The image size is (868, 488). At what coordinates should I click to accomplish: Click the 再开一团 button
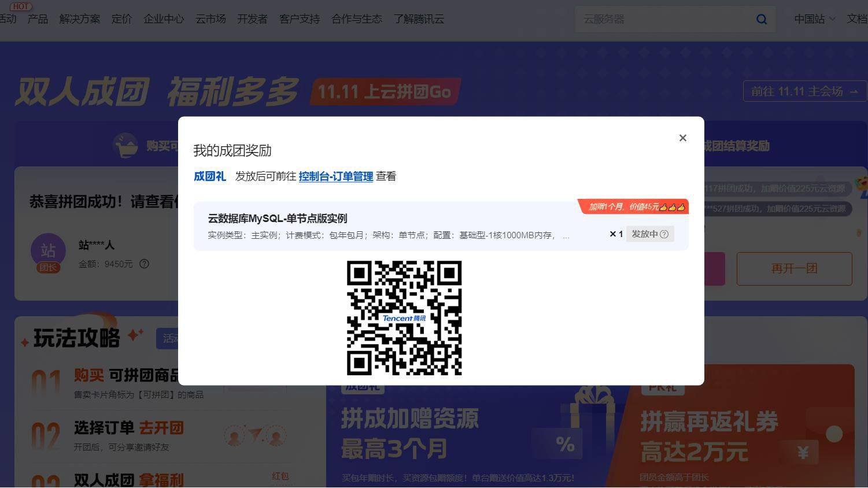point(794,268)
